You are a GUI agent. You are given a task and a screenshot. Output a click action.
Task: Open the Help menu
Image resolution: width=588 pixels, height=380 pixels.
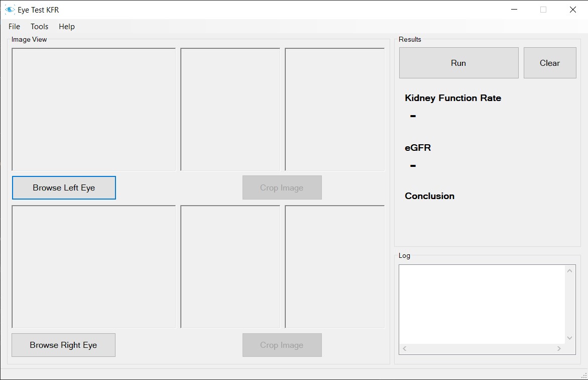[66, 27]
